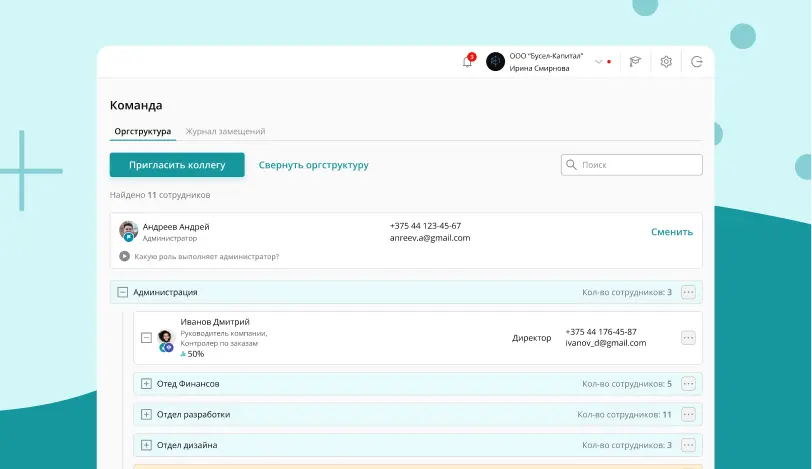The width and height of the screenshot is (812, 469).
Task: Click the Ирина Смирнова user name
Action: click(539, 68)
